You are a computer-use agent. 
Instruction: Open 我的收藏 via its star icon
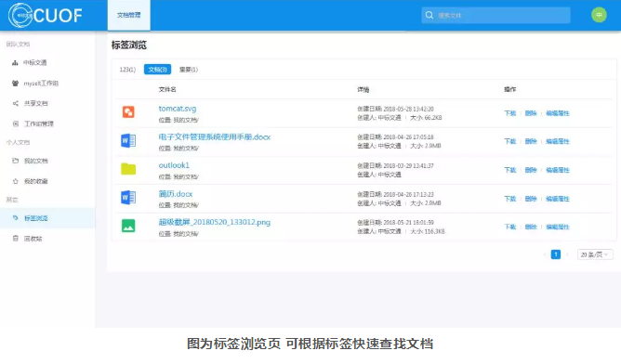(16, 181)
